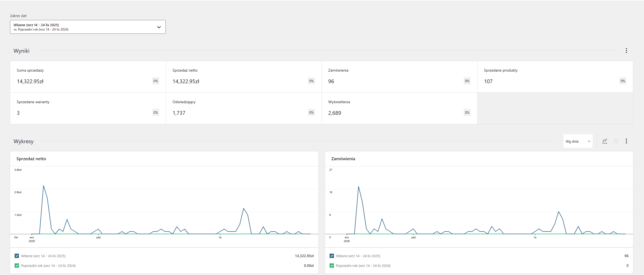The image size is (644, 275).
Task: Open the Suma sprzedaży summary card
Action: [88, 77]
